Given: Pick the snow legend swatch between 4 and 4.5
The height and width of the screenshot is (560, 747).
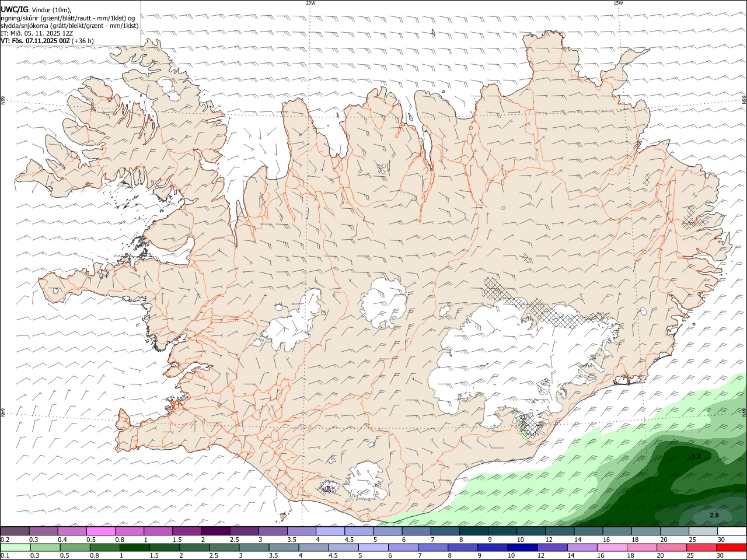Looking at the screenshot, I should 330,531.
